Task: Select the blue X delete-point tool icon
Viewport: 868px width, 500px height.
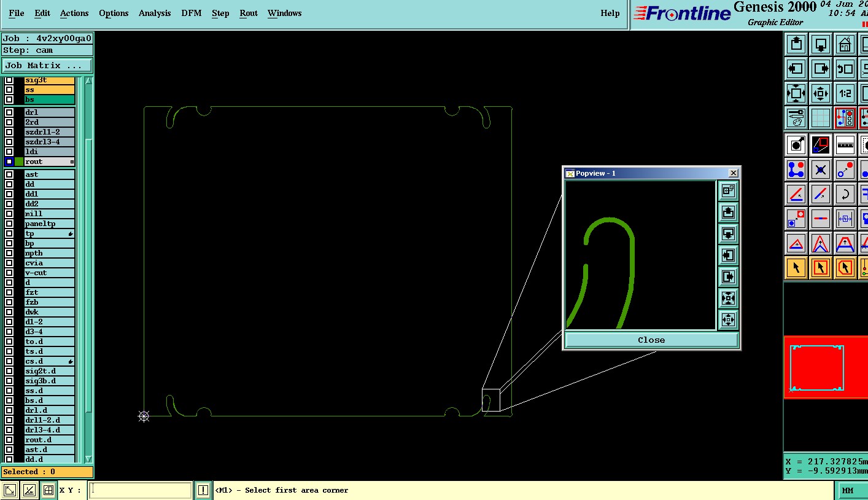Action: (x=821, y=170)
